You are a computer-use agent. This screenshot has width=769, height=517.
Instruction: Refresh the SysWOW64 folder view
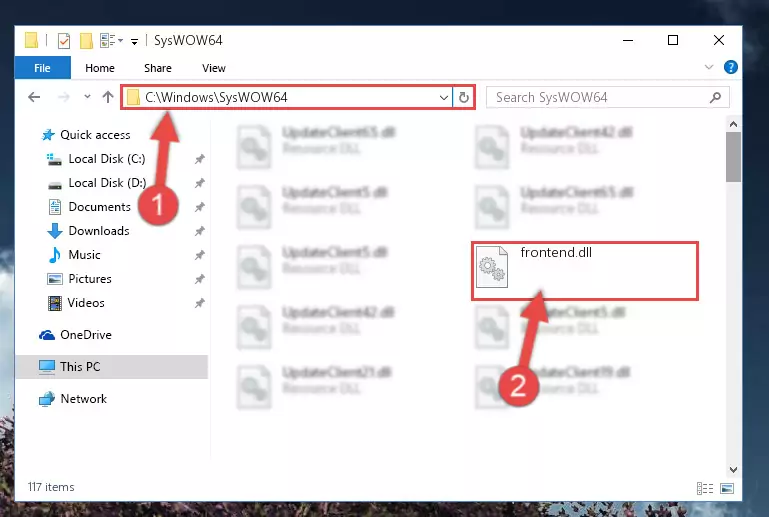(x=463, y=98)
